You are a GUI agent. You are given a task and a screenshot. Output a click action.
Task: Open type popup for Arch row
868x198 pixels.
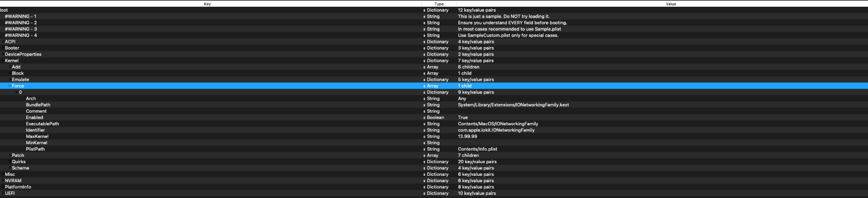point(425,99)
